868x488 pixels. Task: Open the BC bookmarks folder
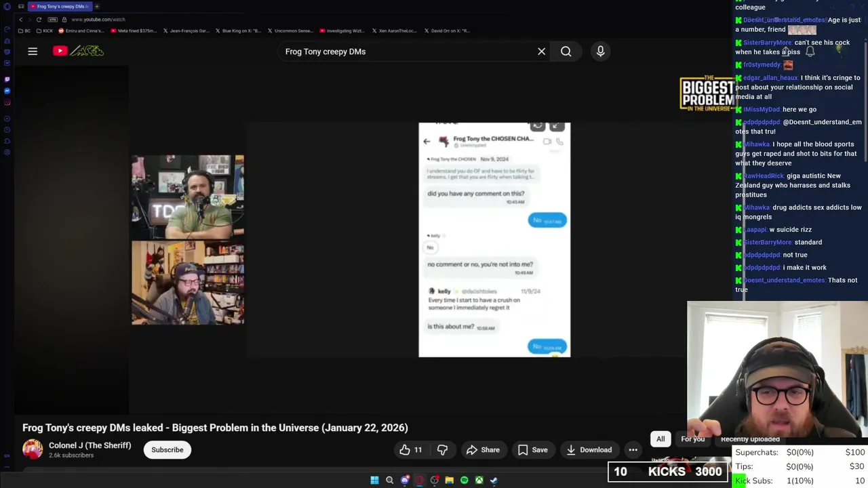(24, 30)
